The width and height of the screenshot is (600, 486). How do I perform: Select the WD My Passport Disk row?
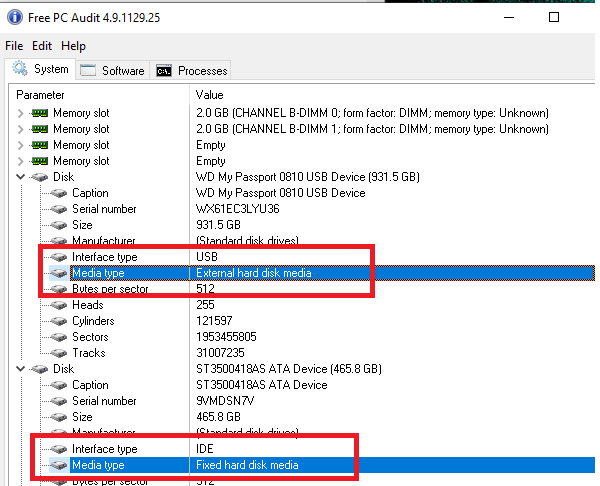tap(302, 177)
